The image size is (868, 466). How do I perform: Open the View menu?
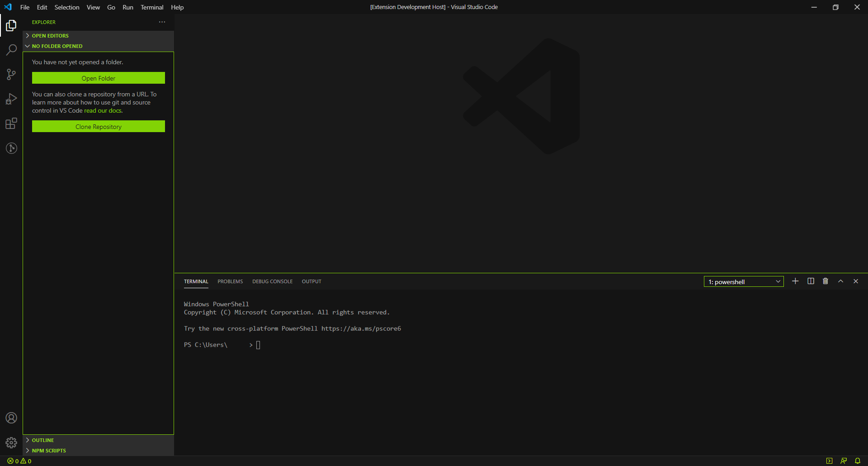point(93,7)
